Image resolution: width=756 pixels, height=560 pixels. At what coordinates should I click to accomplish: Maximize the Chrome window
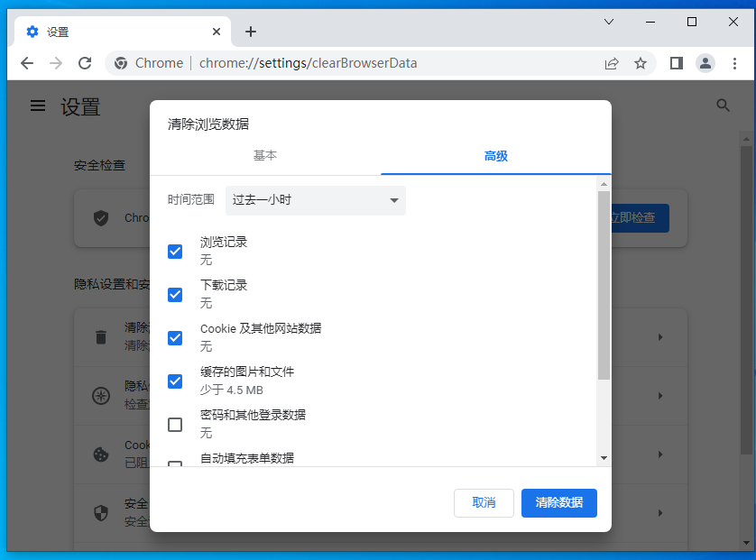[x=692, y=22]
